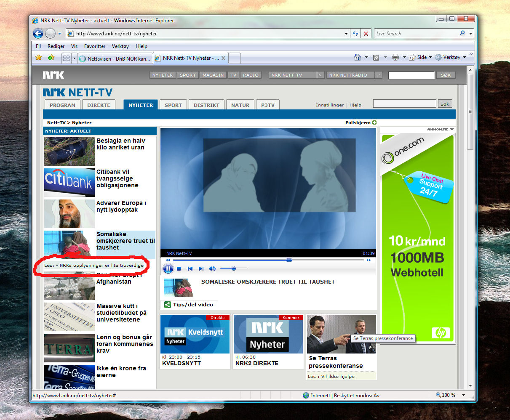Select the DIREKTE tab
The width and height of the screenshot is (510, 420).
click(x=99, y=105)
